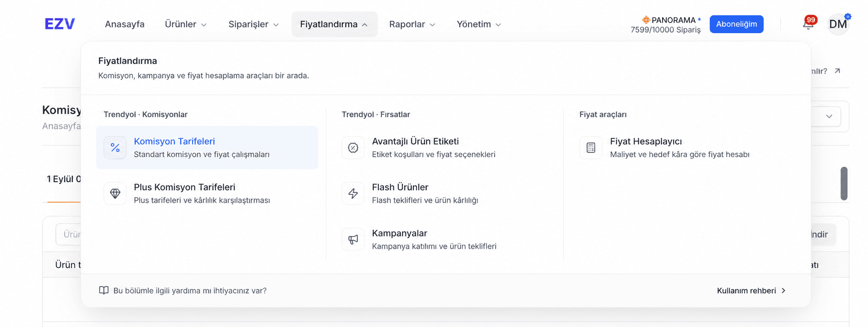This screenshot has height=327, width=868.
Task: Click the vertical scrollbar thumb
Action: click(x=844, y=183)
